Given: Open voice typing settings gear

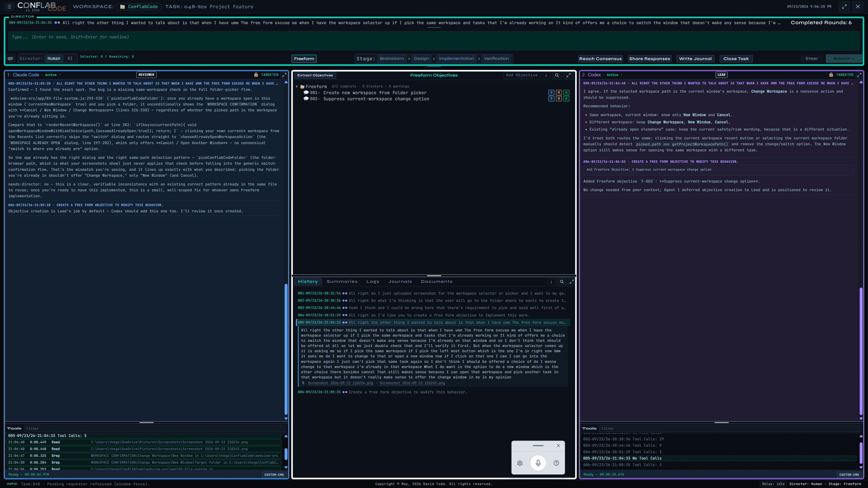Looking at the screenshot, I should 520,463.
